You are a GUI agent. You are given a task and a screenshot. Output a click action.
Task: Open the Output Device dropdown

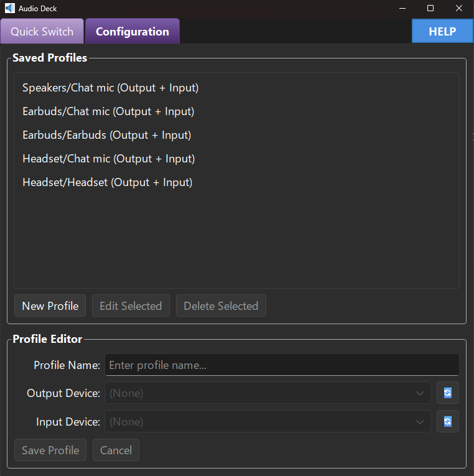(267, 393)
